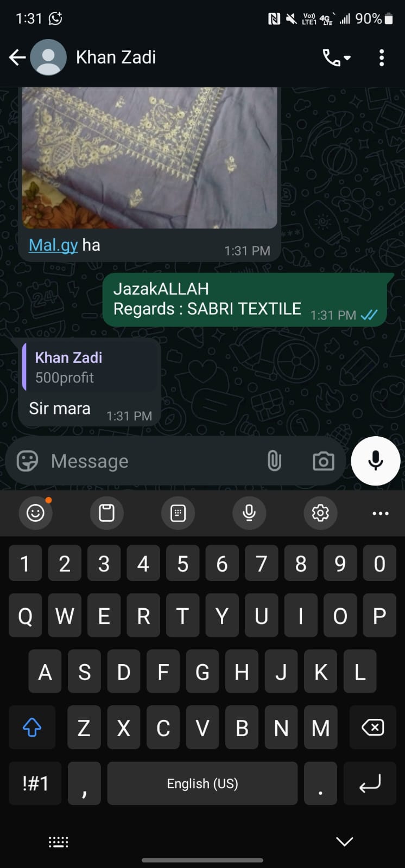Open the keyboard clipboard tool
Screen dimensions: 405x868
pos(106,513)
